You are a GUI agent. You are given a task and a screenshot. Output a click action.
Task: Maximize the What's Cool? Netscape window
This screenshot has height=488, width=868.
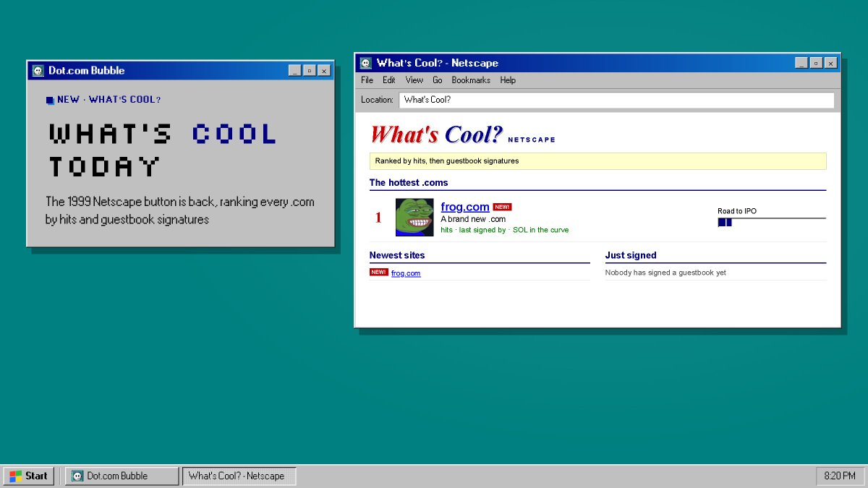816,63
